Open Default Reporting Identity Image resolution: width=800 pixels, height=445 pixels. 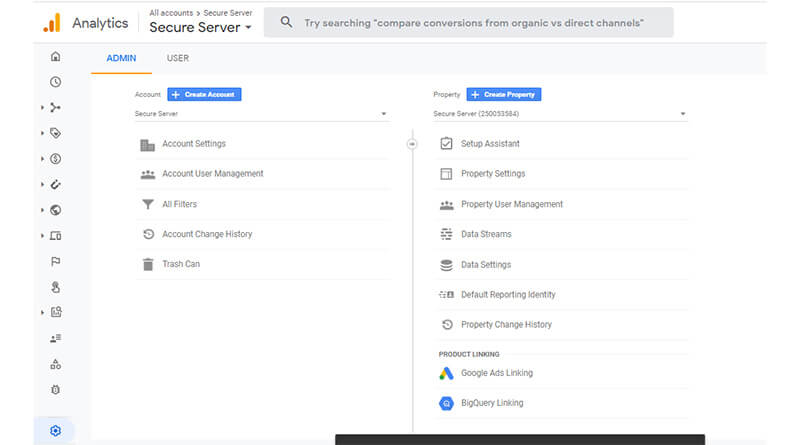coord(508,294)
